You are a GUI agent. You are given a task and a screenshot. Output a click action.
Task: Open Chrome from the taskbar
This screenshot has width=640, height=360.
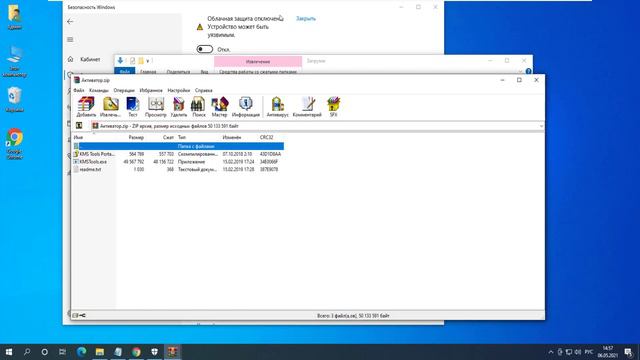[x=136, y=352]
